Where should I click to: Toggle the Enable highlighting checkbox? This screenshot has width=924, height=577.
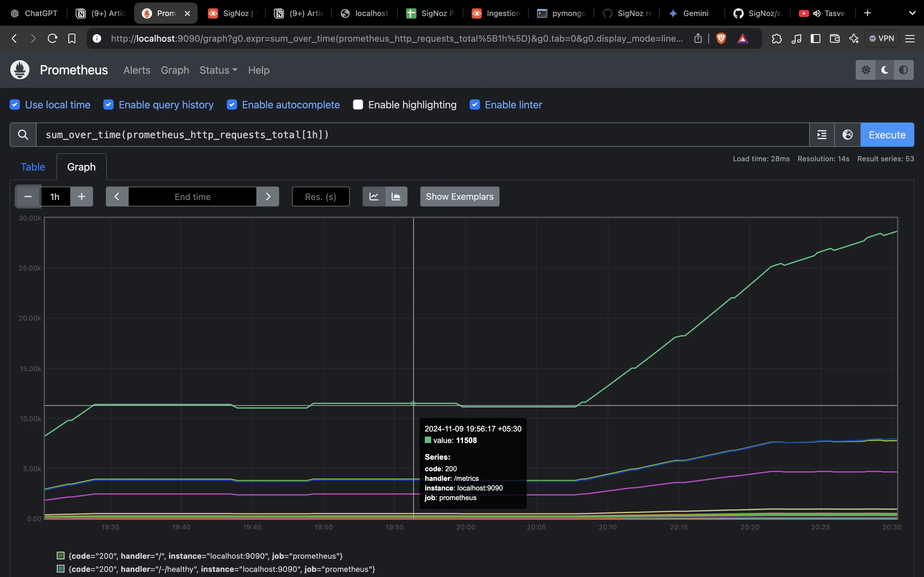click(x=359, y=105)
